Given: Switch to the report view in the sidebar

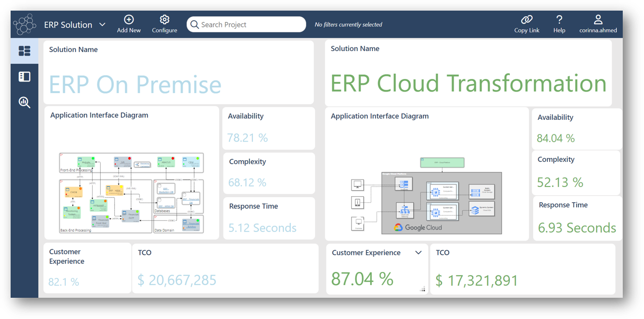Looking at the screenshot, I should pyautogui.click(x=23, y=76).
